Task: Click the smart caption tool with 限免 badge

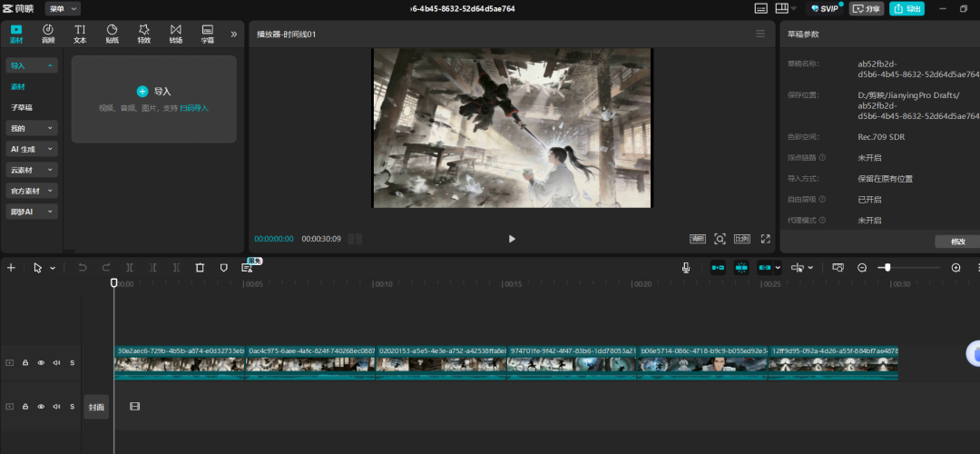Action: click(248, 267)
